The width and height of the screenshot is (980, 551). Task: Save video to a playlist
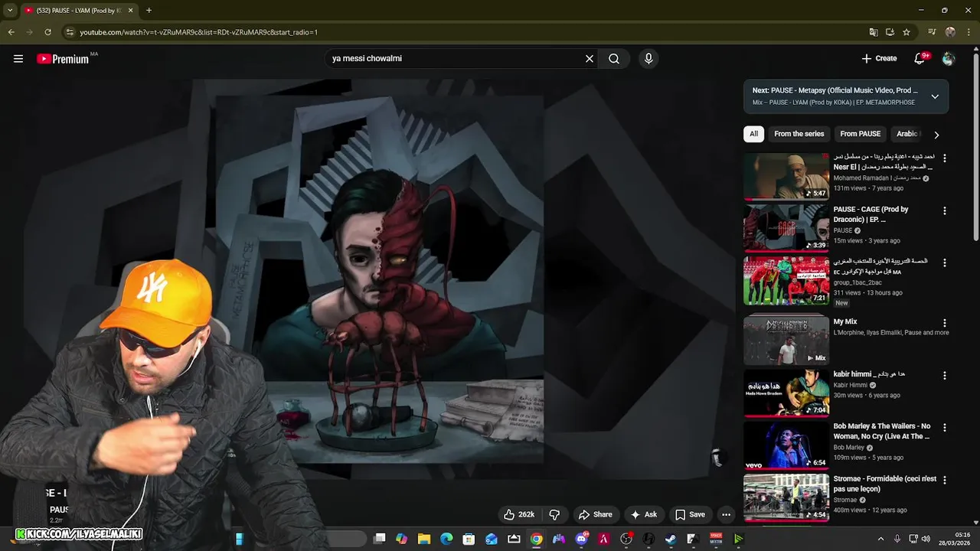pos(690,514)
